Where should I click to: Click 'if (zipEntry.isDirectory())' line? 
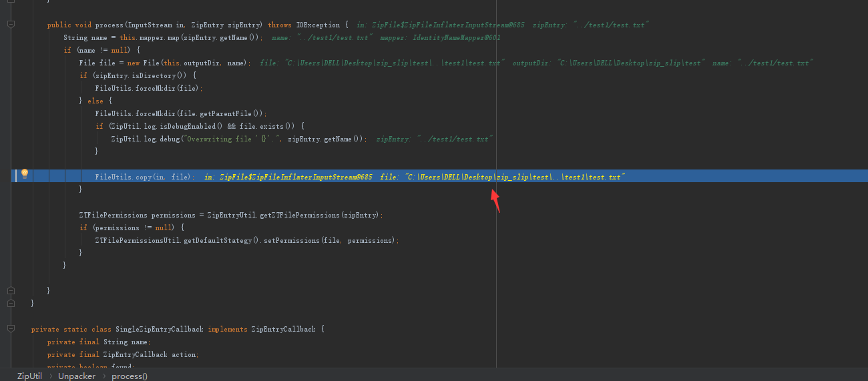[x=137, y=76]
